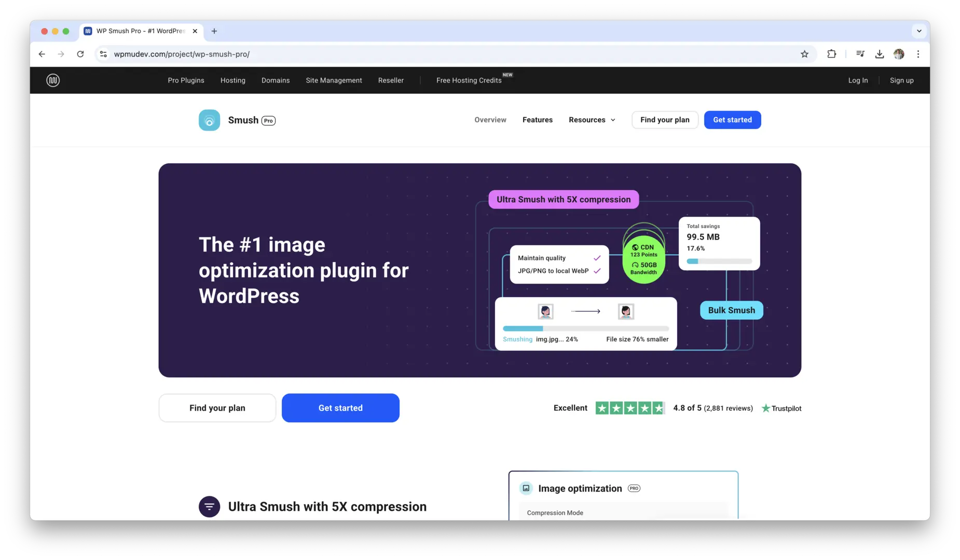The width and height of the screenshot is (960, 560).
Task: Open the media controls icon in toolbar
Action: click(860, 54)
